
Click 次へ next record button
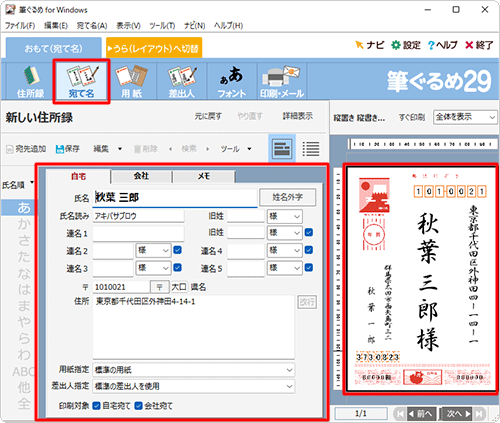tap(457, 414)
